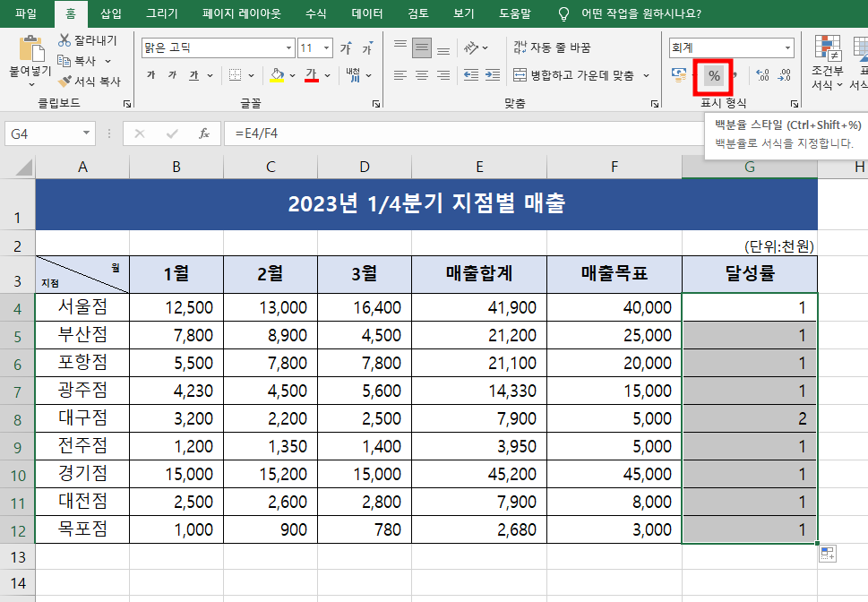
Task: Open the number format dropdown (회계)
Action: (787, 48)
